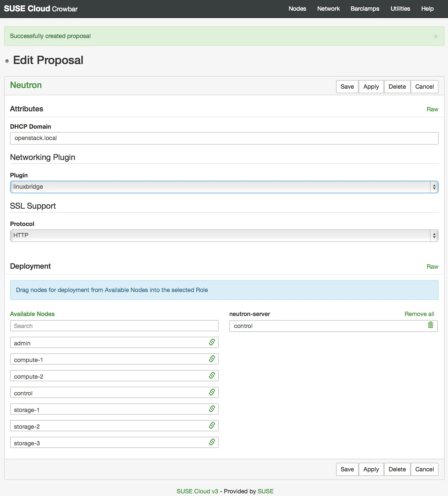This screenshot has width=448, height=496.
Task: Click the link icon on control available node
Action: pos(212,392)
